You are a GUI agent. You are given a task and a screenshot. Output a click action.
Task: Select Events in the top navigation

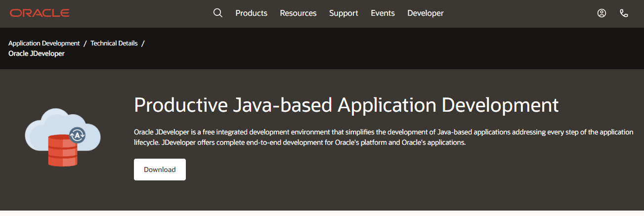click(383, 13)
